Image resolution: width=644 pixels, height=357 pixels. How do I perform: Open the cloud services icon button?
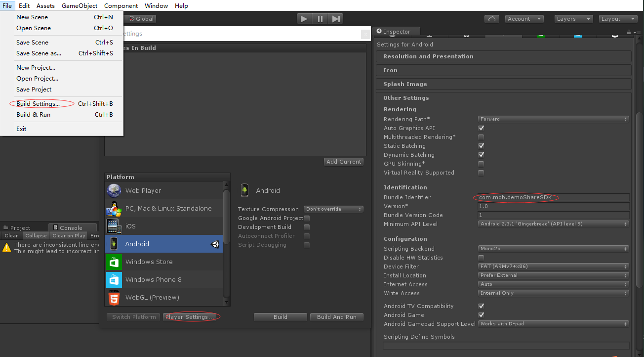coord(491,19)
